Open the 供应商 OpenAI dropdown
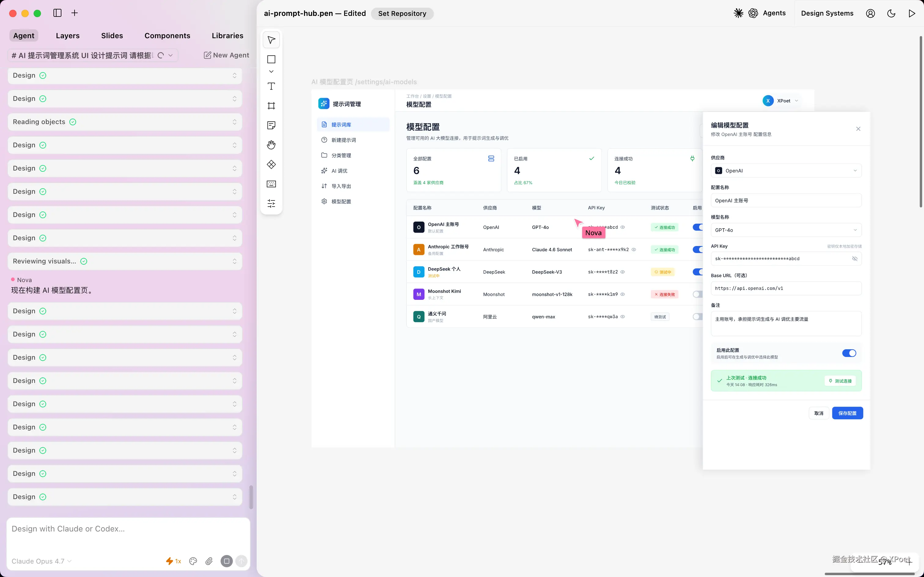 tap(786, 171)
